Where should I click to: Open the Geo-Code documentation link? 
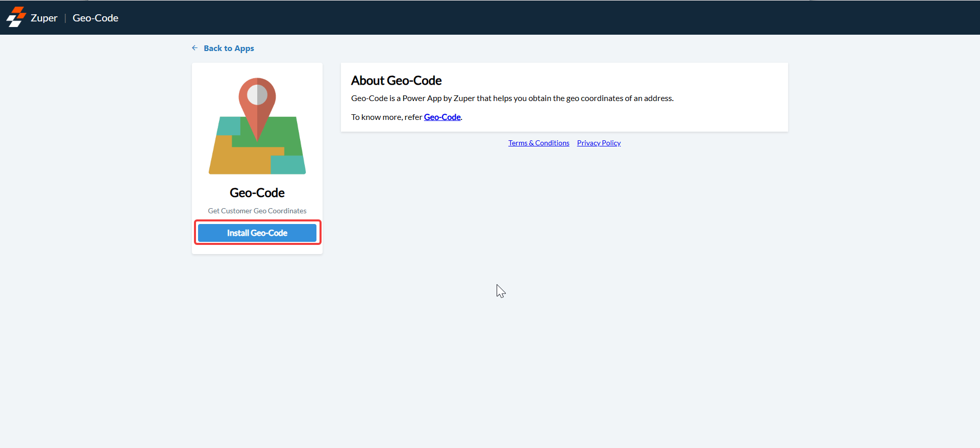click(x=442, y=117)
